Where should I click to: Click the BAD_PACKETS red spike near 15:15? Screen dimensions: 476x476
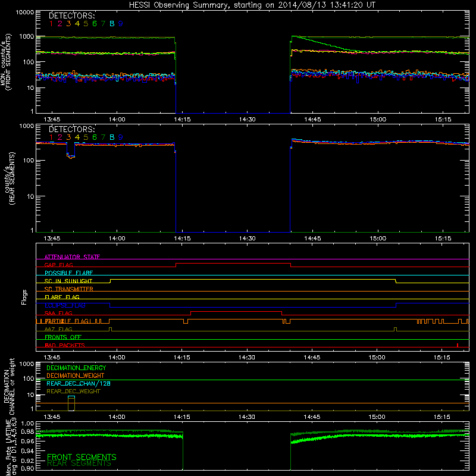click(x=458, y=345)
